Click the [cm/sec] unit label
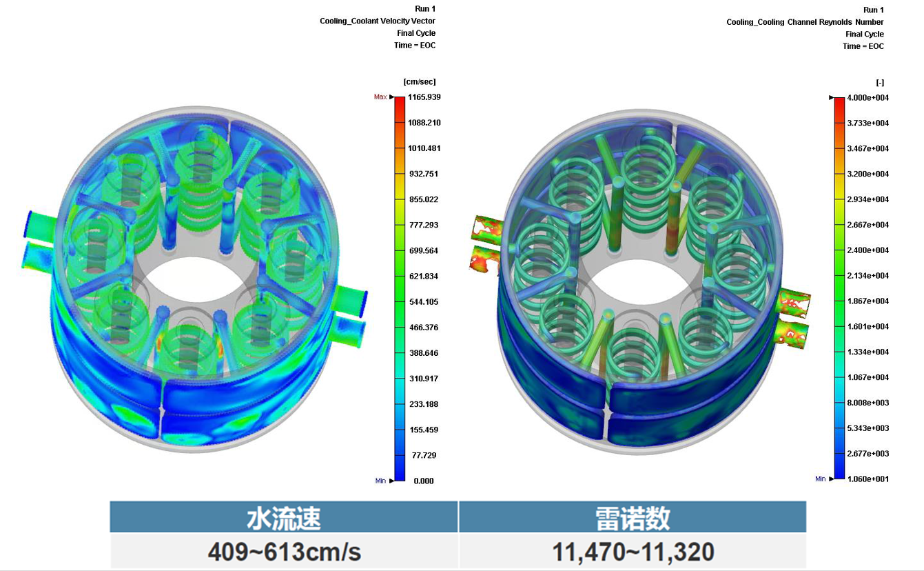Screen dimensions: 924x571 pos(420,82)
